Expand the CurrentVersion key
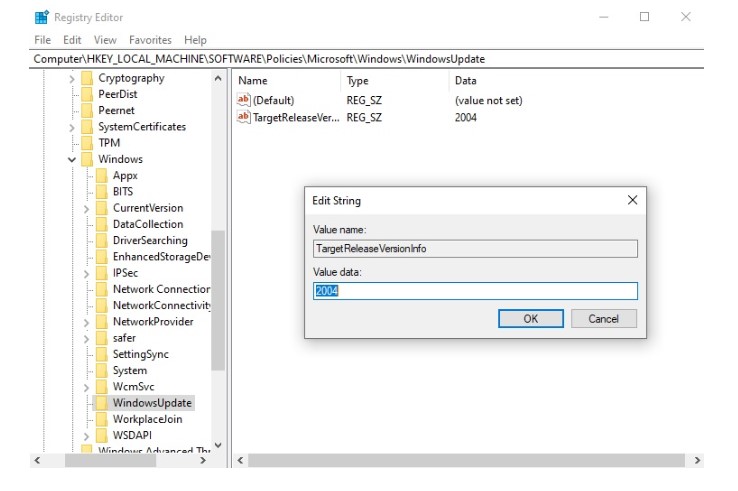Viewport: 738px width, 491px height. 86,209
